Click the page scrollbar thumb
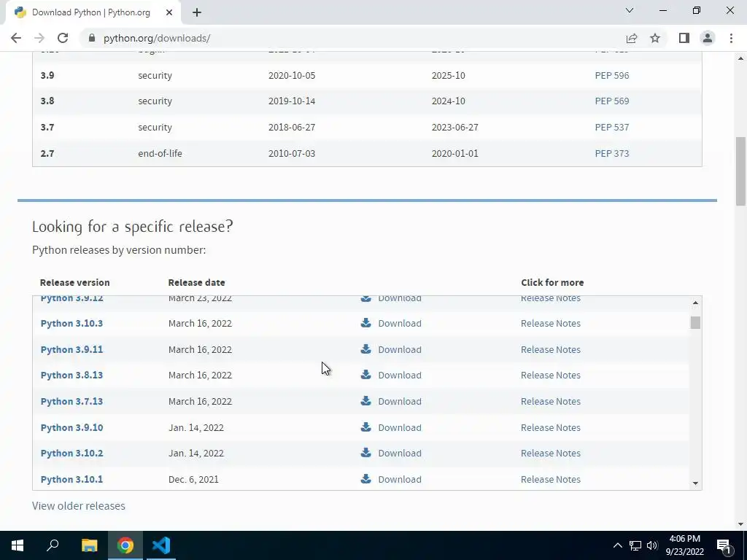Image resolution: width=747 pixels, height=560 pixels. click(x=740, y=171)
